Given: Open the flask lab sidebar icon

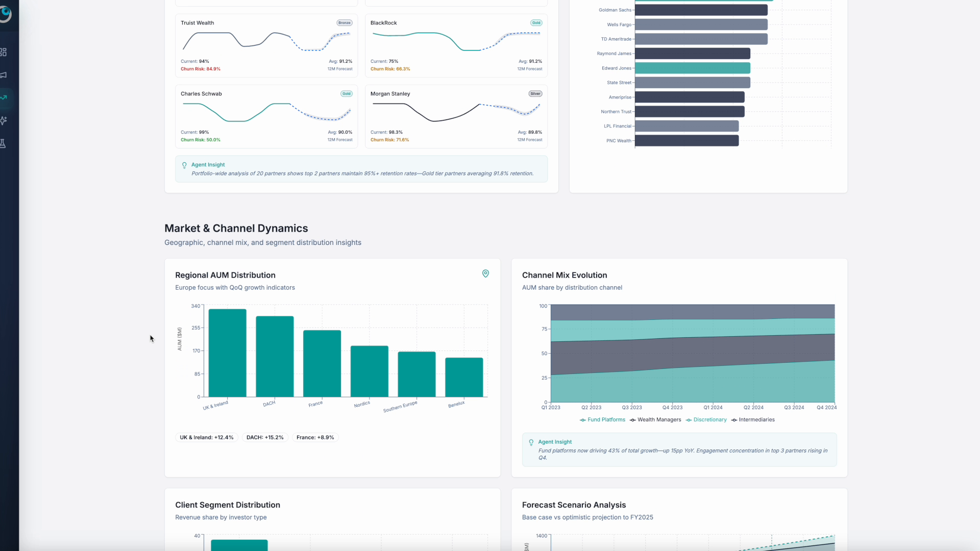Looking at the screenshot, I should [x=4, y=143].
